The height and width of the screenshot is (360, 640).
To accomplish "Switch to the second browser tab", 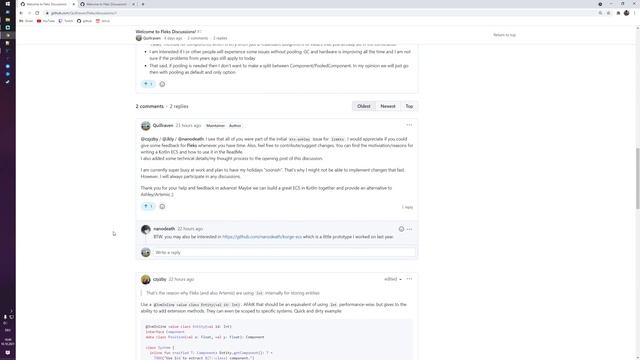I will pyautogui.click(x=107, y=4).
